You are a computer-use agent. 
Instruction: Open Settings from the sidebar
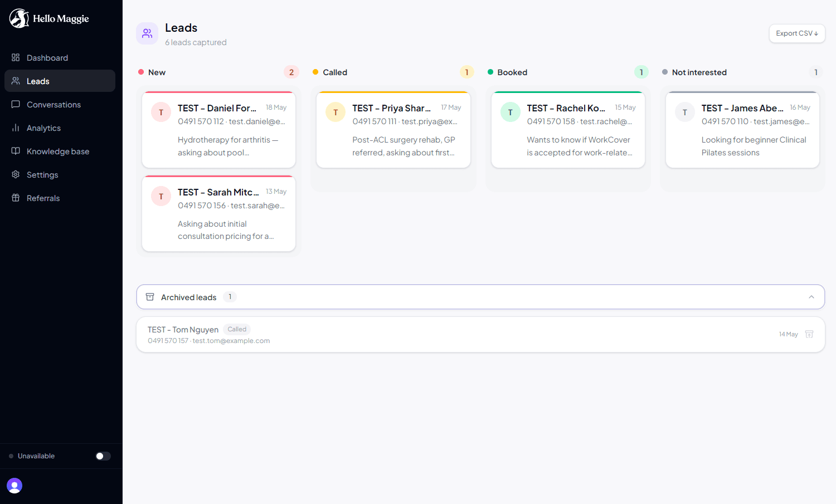coord(60,174)
